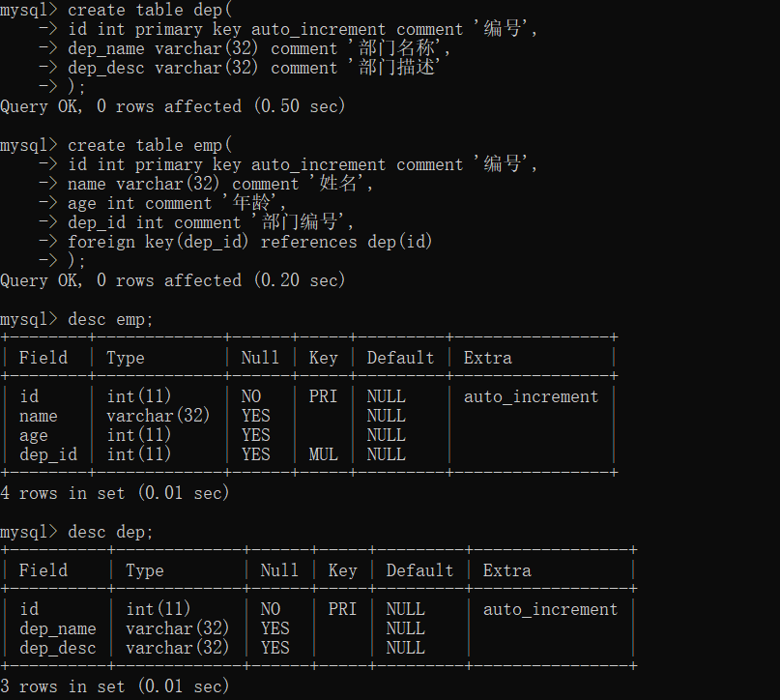The width and height of the screenshot is (780, 700).
Task: Click 'Query OK' message showing 0.20 sec
Action: [x=172, y=280]
